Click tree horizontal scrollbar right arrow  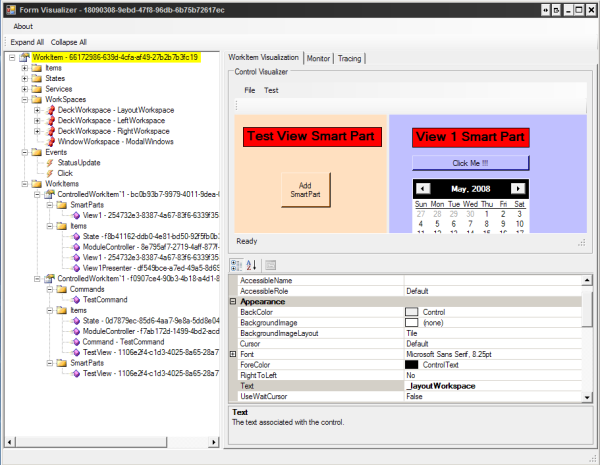[x=214, y=442]
